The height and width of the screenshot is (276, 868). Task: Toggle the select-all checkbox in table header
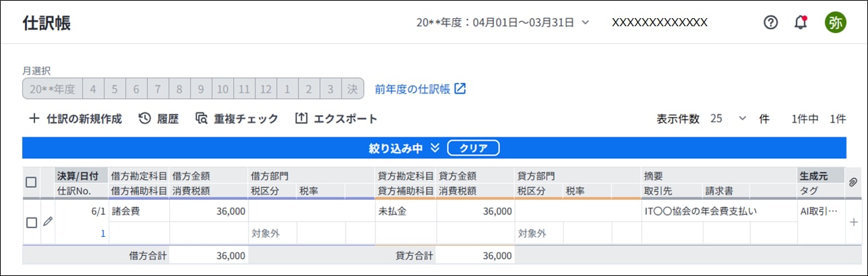31,182
